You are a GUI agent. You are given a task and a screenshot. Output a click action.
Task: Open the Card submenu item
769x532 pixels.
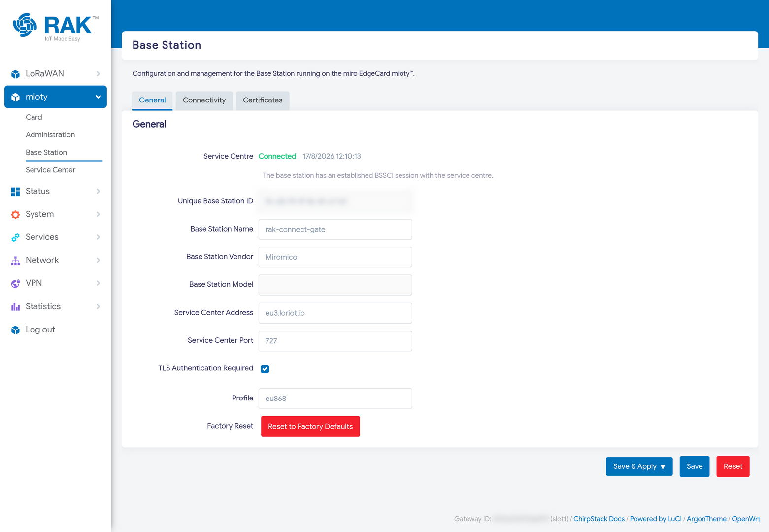(34, 117)
